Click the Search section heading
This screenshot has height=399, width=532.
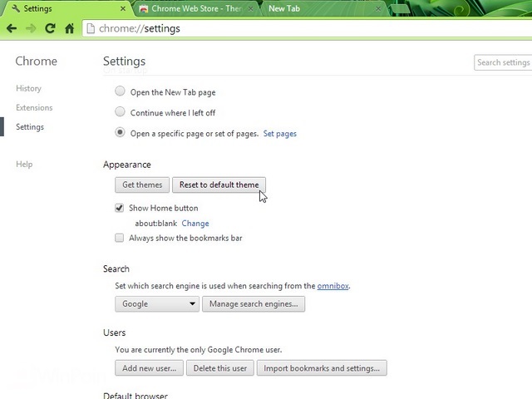pyautogui.click(x=116, y=268)
